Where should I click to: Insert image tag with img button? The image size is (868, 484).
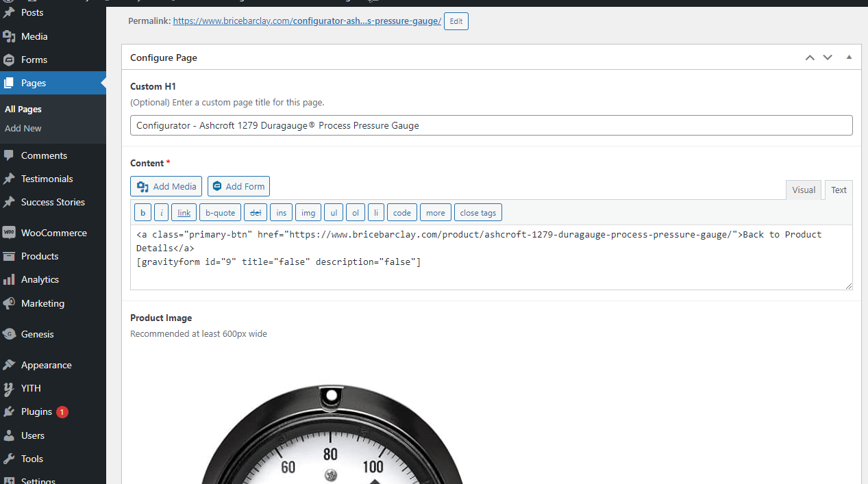pos(308,213)
